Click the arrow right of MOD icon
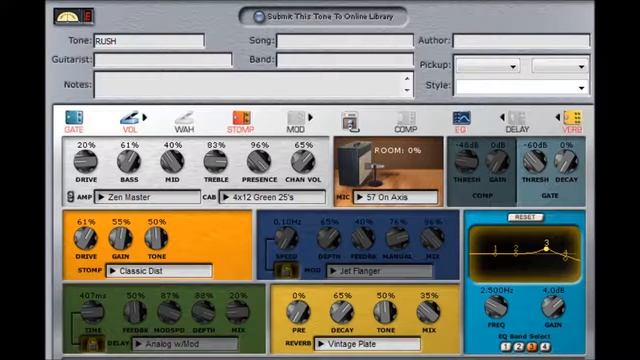640x360 pixels. pyautogui.click(x=310, y=118)
